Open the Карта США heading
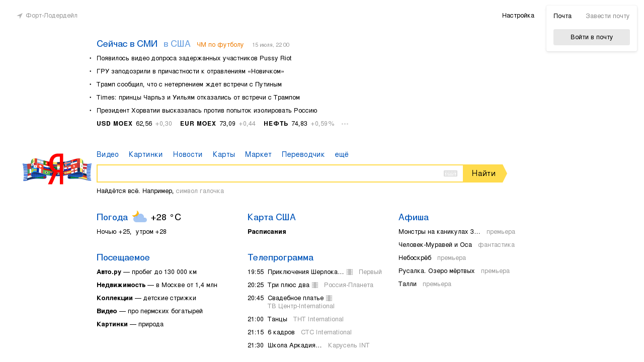The image size is (644, 362). pos(272,217)
